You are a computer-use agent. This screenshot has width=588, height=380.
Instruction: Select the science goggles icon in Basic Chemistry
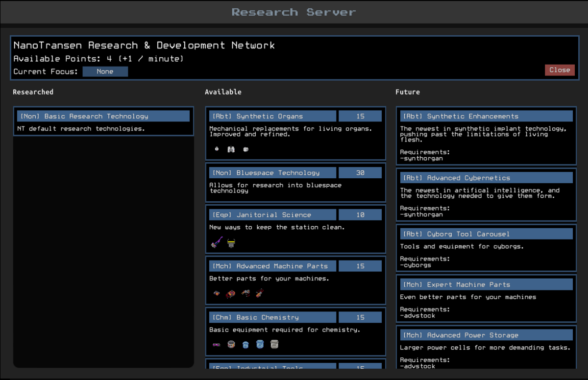[x=217, y=344]
